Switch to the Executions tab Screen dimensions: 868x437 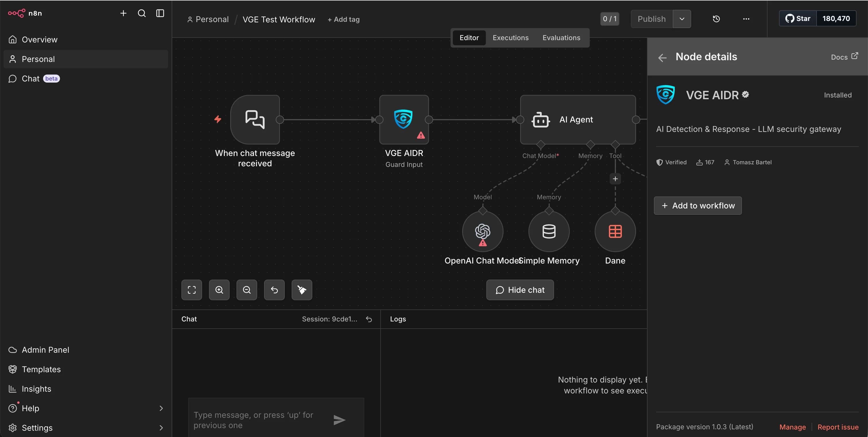click(510, 38)
